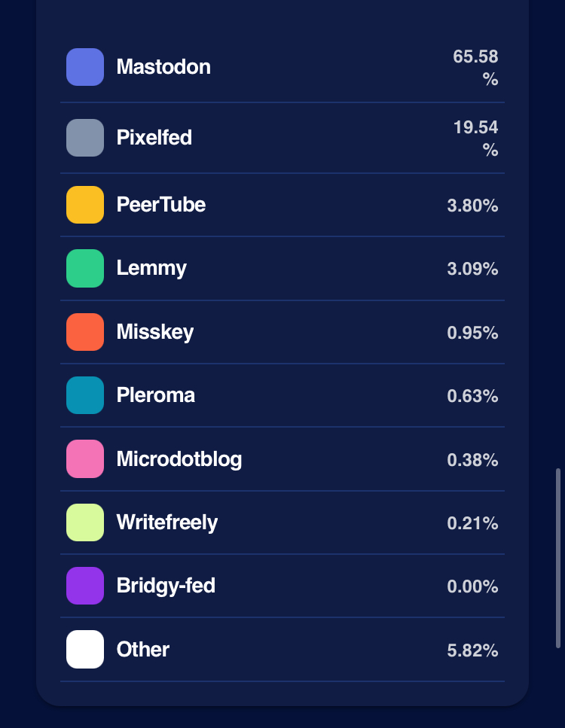Select the Pixelfed legend label
565x728 pixels.
tap(154, 138)
